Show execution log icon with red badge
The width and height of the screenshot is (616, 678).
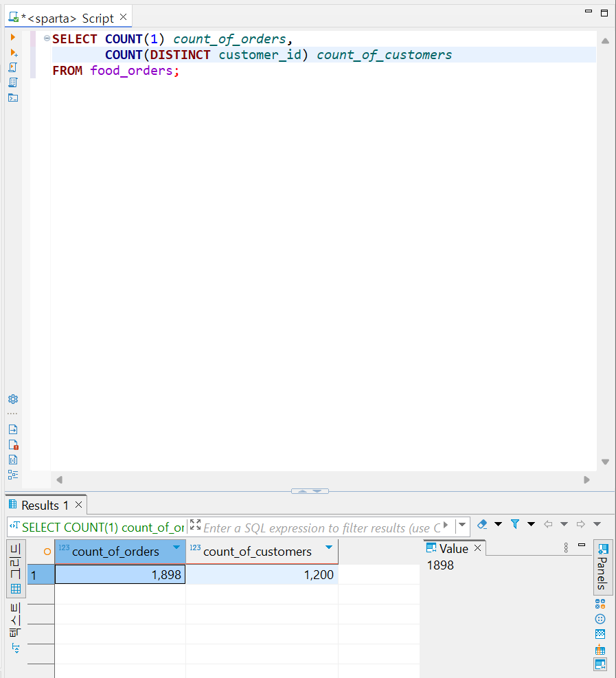point(13,445)
